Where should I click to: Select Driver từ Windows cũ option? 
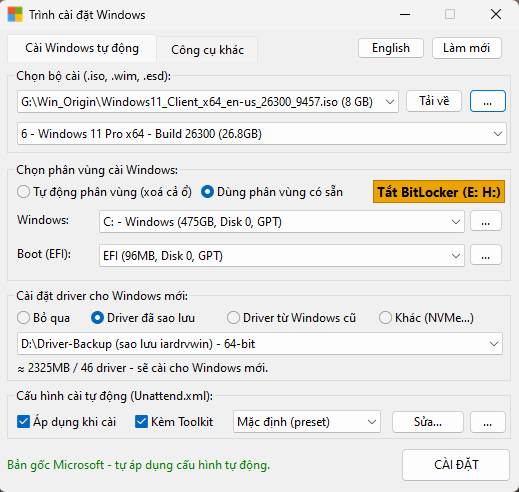(x=291, y=318)
